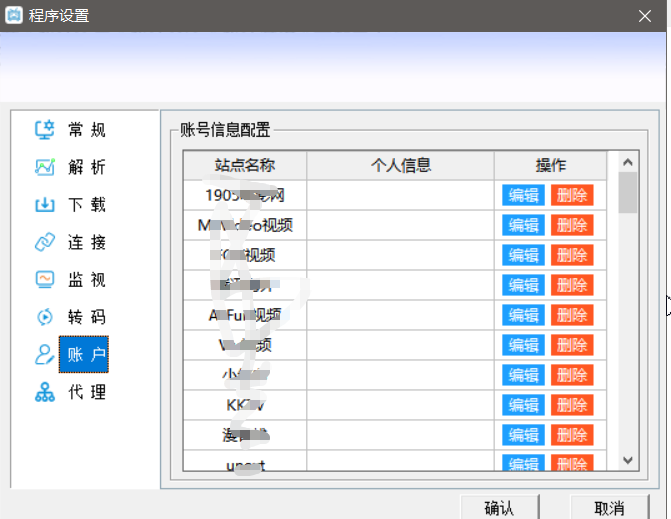The image size is (671, 519).
Task: Click the 解析 (Parse) chart icon
Action: (45, 167)
